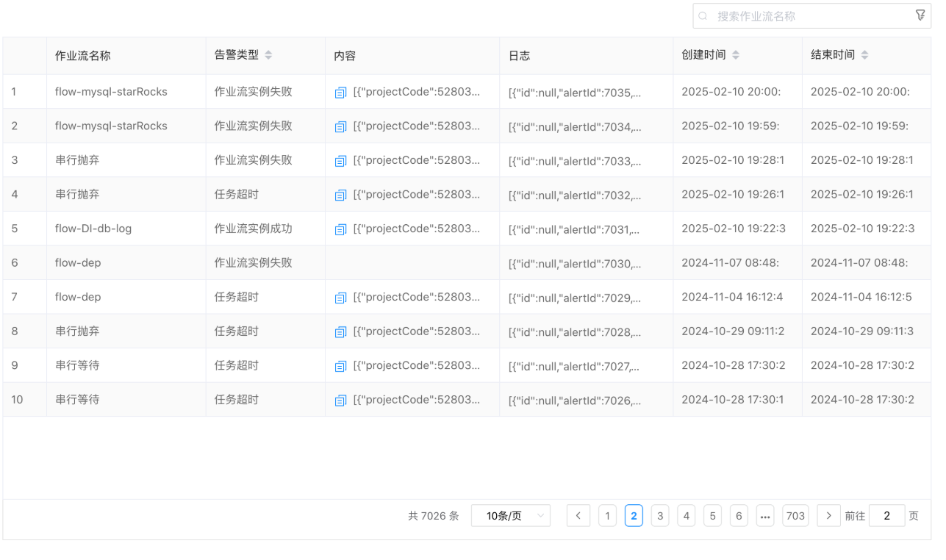Go to page 6 in pagination

(x=739, y=516)
